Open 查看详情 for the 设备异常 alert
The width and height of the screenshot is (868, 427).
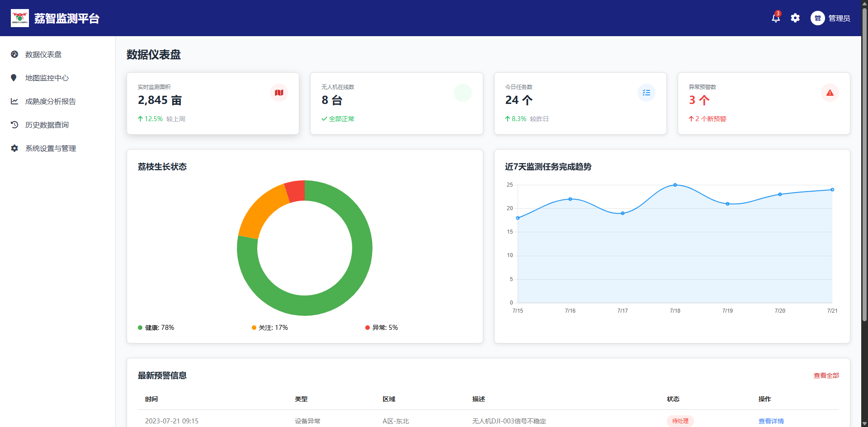tap(771, 421)
